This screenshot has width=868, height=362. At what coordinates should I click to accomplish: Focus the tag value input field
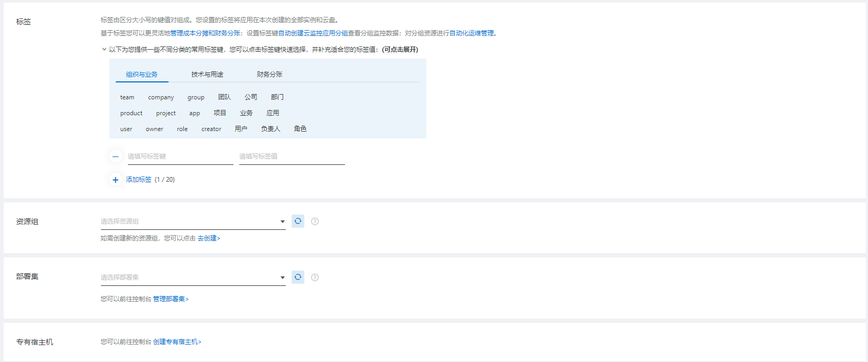tap(292, 156)
